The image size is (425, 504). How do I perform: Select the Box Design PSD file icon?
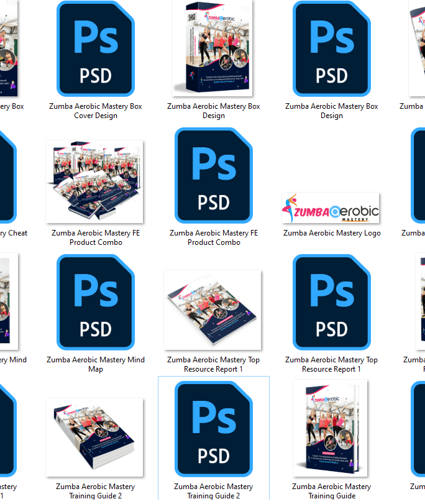coord(331,48)
